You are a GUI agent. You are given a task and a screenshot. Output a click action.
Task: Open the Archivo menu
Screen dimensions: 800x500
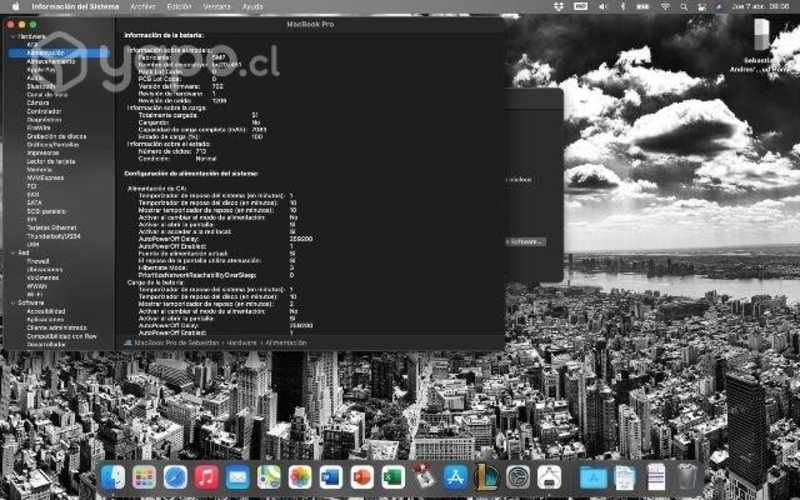coord(142,7)
